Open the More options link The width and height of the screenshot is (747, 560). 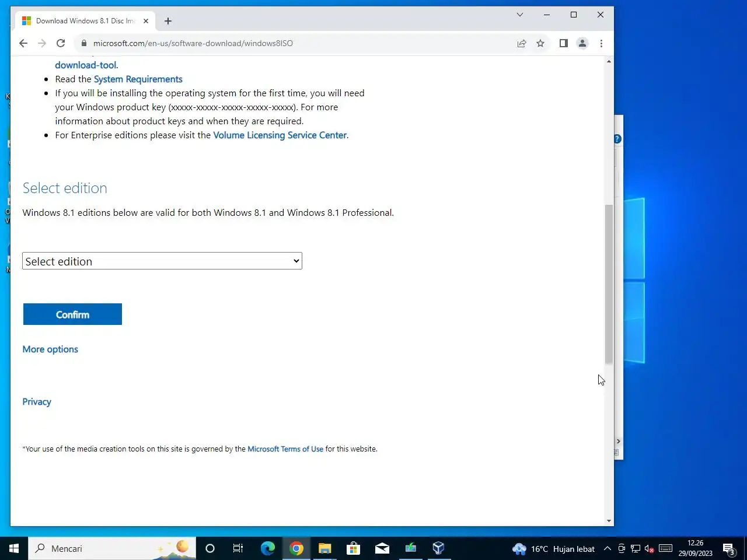click(x=50, y=349)
